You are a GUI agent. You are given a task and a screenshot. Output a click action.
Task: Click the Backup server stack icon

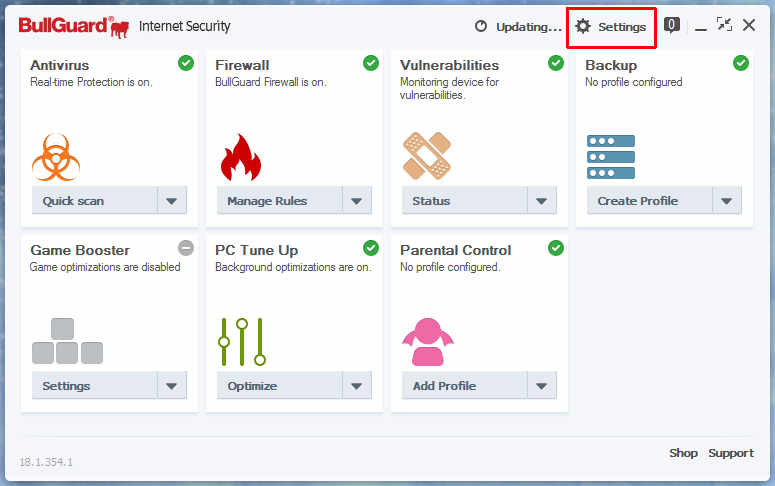611,156
